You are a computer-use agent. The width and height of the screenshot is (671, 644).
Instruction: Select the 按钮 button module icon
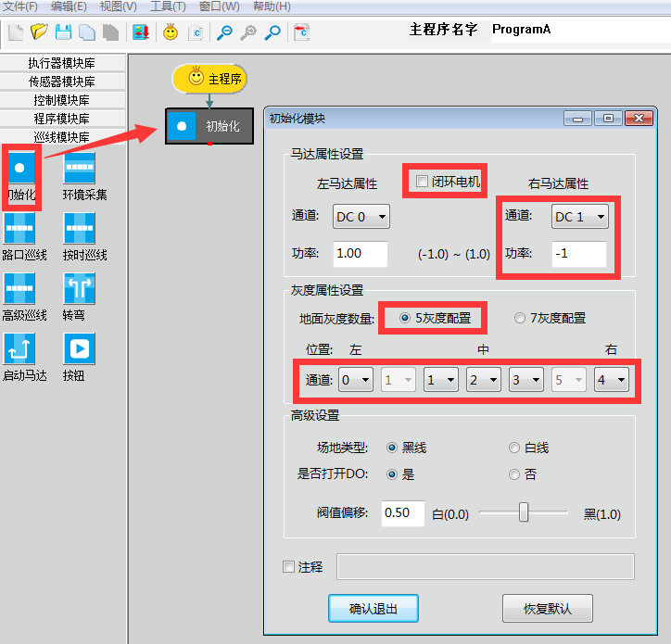(x=80, y=348)
